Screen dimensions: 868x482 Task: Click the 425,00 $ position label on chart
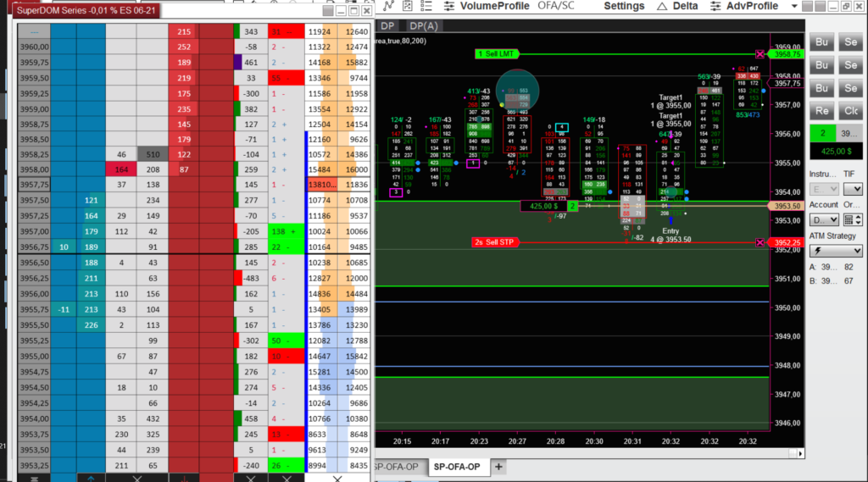pos(544,206)
